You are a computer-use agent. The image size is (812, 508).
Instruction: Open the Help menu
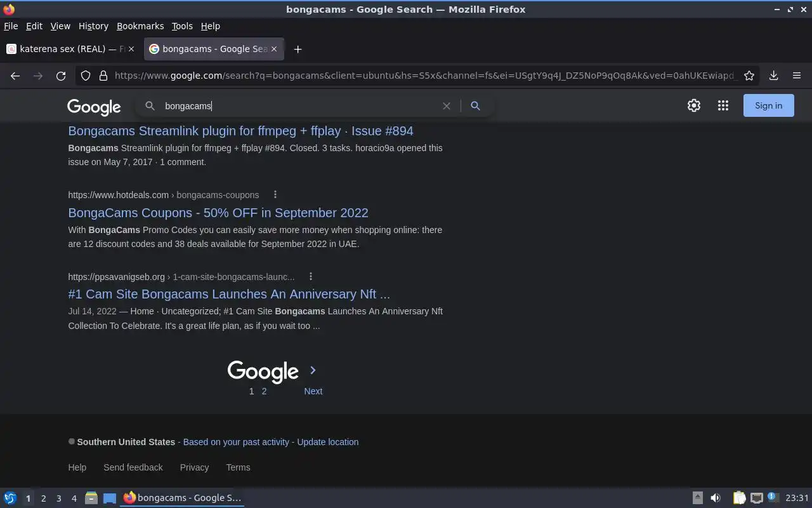coord(211,26)
